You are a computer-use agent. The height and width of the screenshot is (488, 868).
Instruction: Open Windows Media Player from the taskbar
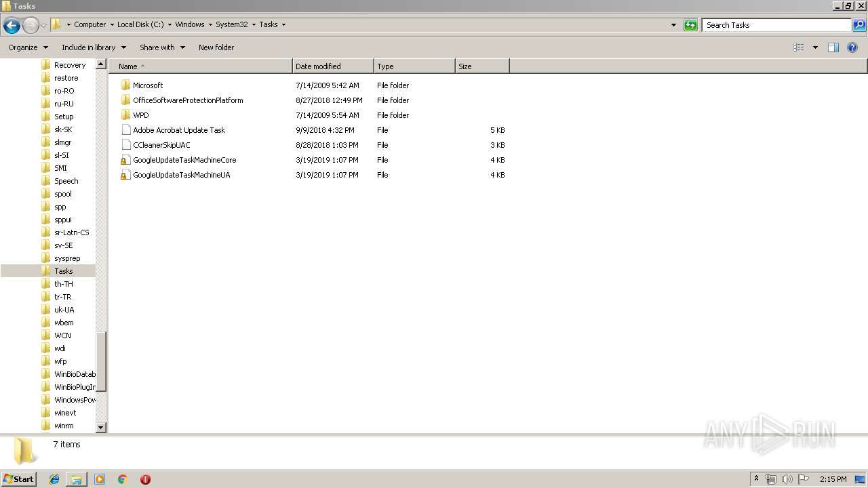point(100,479)
